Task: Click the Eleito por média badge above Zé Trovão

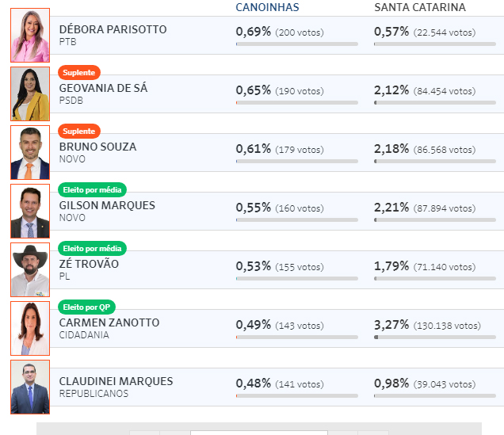Action: 92,248
